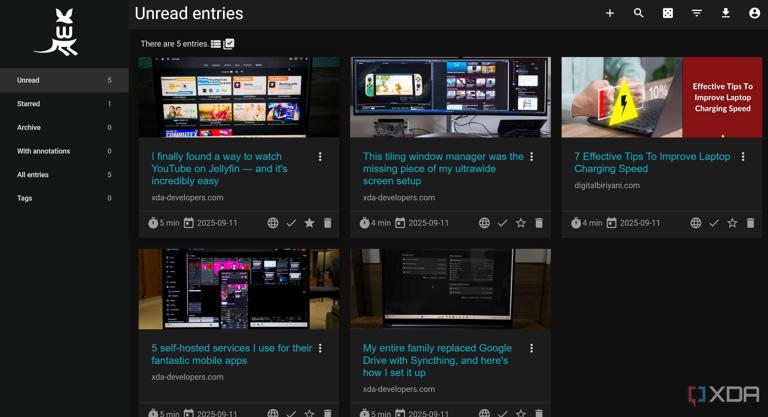
Task: Open 5 self-hosted services article title
Action: point(232,354)
